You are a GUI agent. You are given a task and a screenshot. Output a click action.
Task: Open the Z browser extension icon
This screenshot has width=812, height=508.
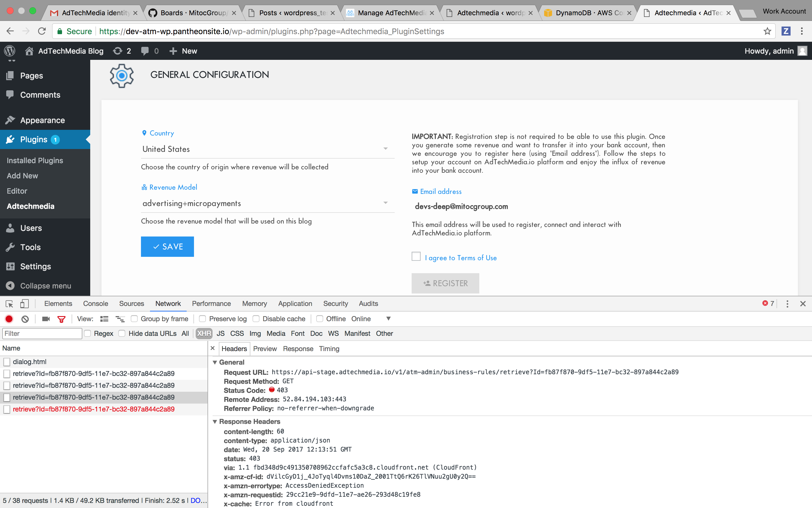[786, 31]
